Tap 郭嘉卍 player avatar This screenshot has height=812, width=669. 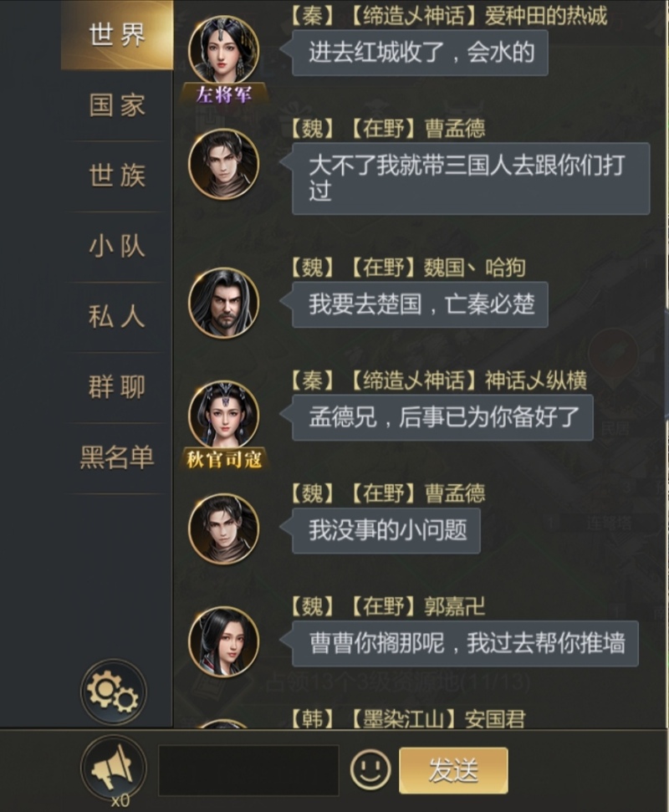click(x=223, y=641)
